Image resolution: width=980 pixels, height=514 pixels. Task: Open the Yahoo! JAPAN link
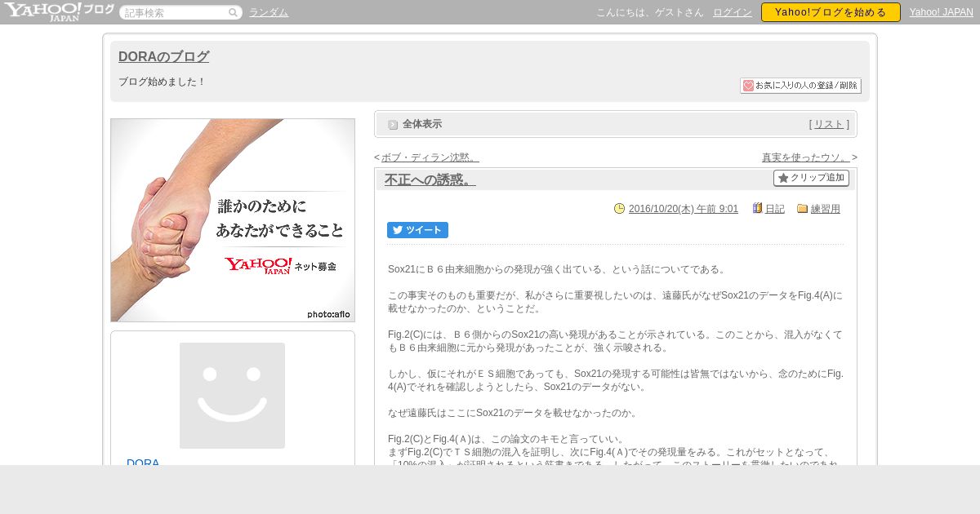tap(942, 12)
